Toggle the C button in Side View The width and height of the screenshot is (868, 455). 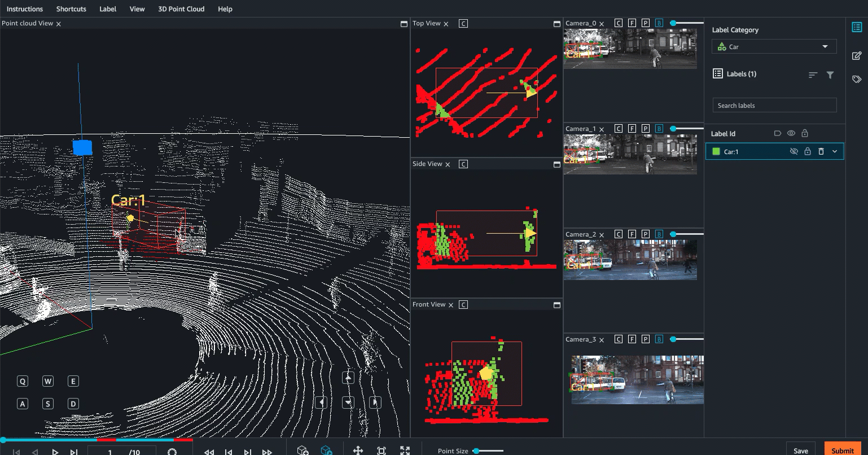463,164
